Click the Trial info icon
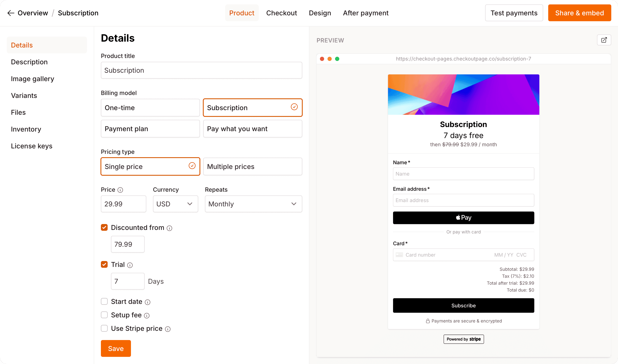The width and height of the screenshot is (618, 364). [130, 265]
